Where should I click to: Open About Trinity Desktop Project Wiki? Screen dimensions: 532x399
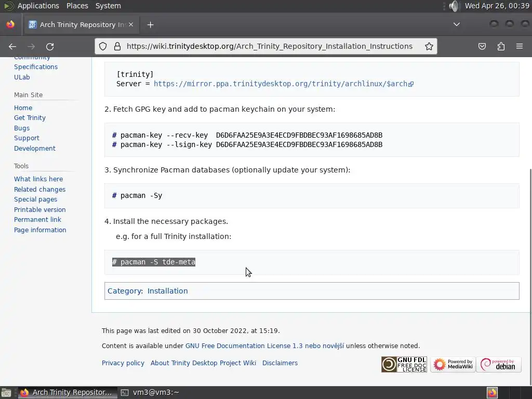pyautogui.click(x=203, y=363)
